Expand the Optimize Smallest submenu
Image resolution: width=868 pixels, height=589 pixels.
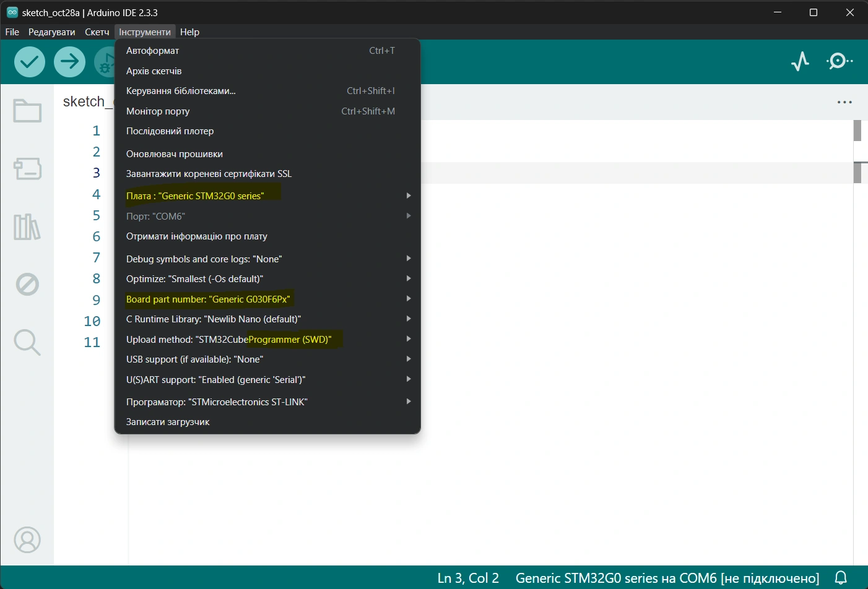click(x=267, y=279)
